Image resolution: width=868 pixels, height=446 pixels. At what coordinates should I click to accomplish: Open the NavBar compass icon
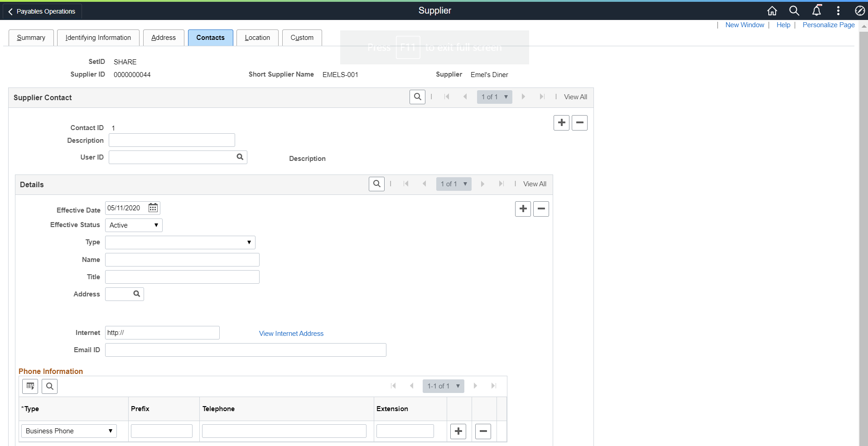[x=859, y=11]
